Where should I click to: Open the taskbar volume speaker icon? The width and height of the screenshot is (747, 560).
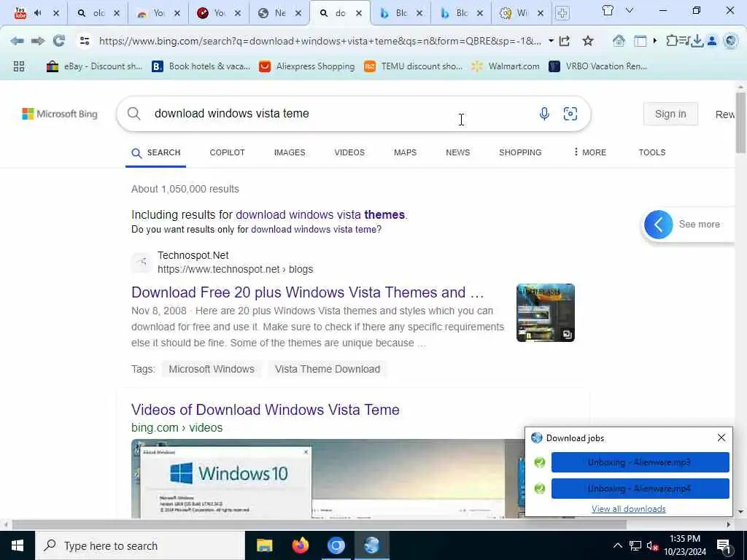[x=651, y=545]
